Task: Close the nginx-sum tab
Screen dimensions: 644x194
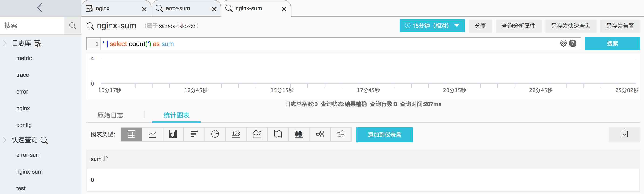Action: [284, 9]
